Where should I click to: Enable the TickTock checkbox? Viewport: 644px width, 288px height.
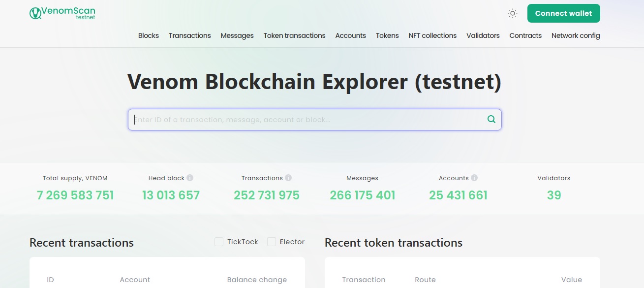pyautogui.click(x=219, y=242)
